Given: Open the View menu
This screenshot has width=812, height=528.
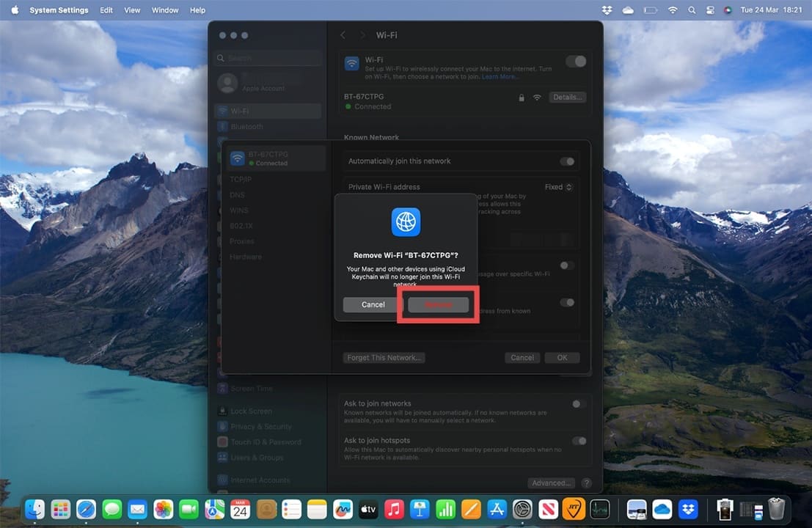Looking at the screenshot, I should (x=132, y=10).
